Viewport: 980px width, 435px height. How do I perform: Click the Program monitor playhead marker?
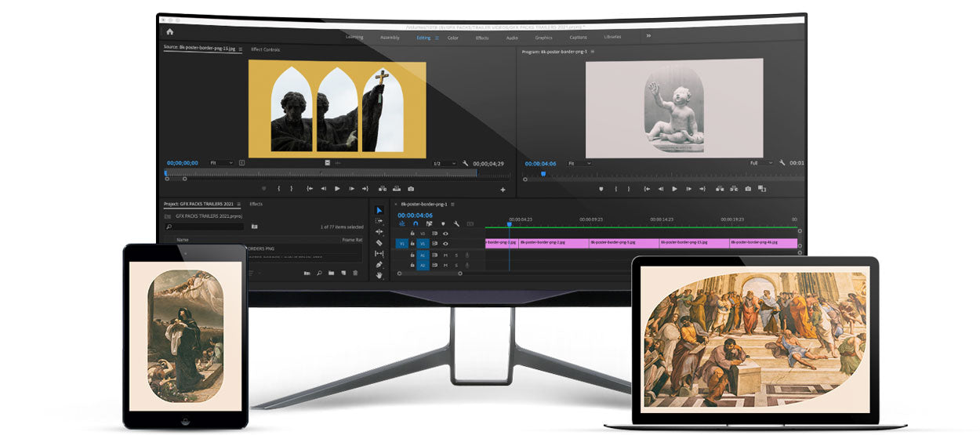[543, 173]
